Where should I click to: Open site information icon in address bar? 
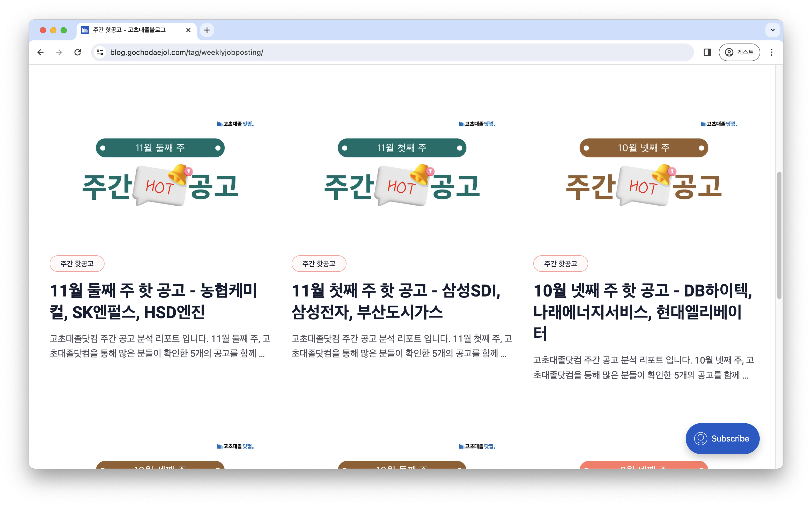tap(99, 52)
